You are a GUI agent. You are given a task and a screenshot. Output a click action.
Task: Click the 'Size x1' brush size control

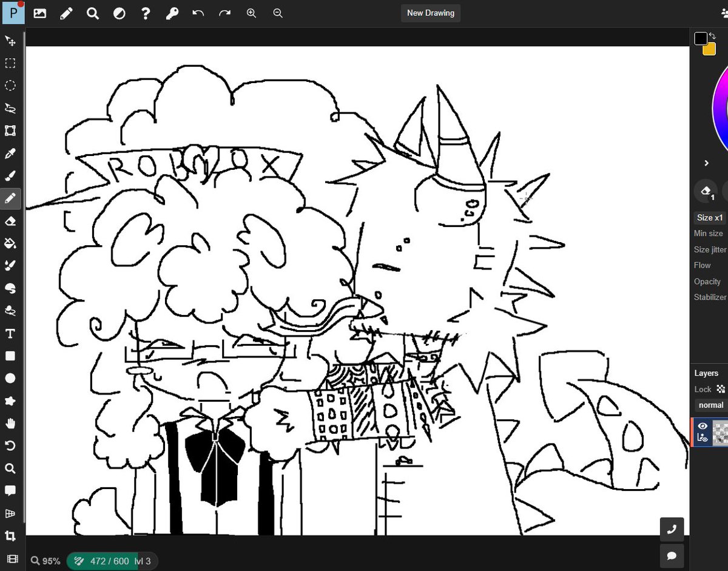pyautogui.click(x=710, y=218)
